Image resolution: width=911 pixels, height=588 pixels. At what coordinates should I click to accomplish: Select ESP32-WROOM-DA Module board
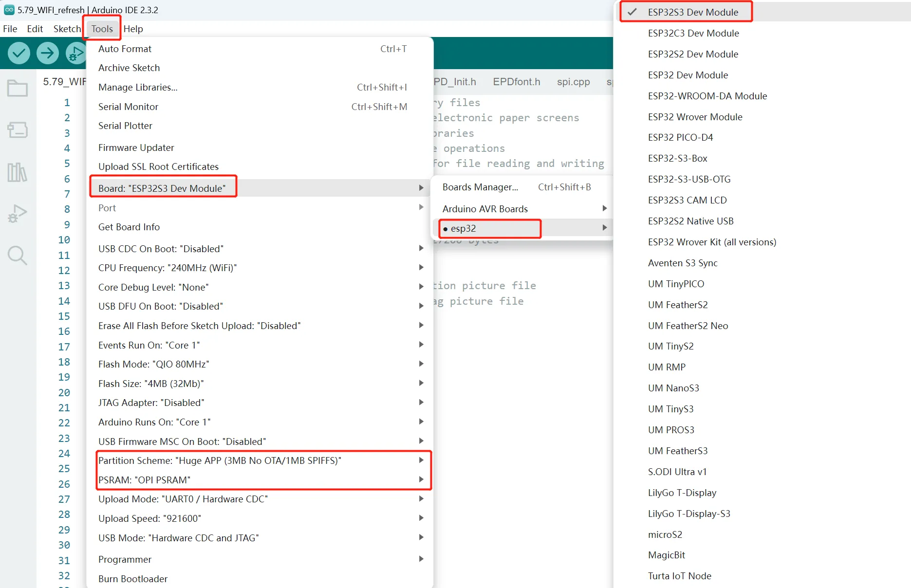(x=762, y=96)
